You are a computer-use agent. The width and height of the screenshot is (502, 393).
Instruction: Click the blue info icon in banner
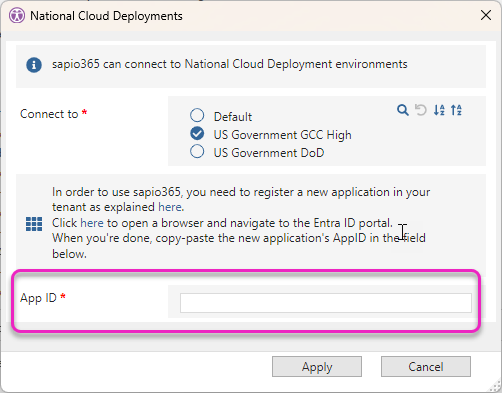[34, 65]
